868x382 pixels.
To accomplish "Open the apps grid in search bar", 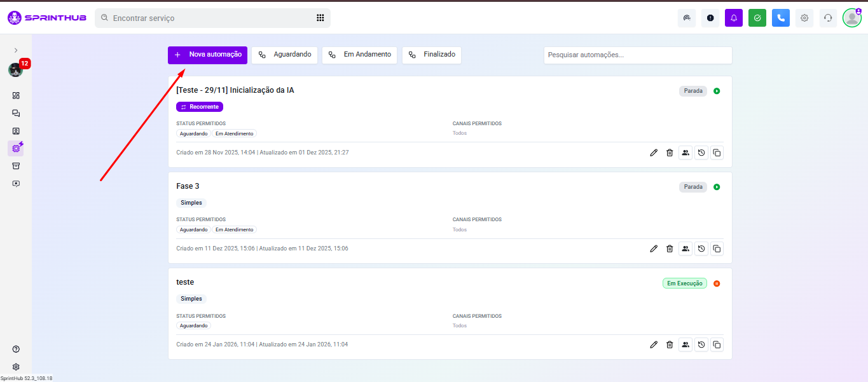I will pyautogui.click(x=320, y=18).
